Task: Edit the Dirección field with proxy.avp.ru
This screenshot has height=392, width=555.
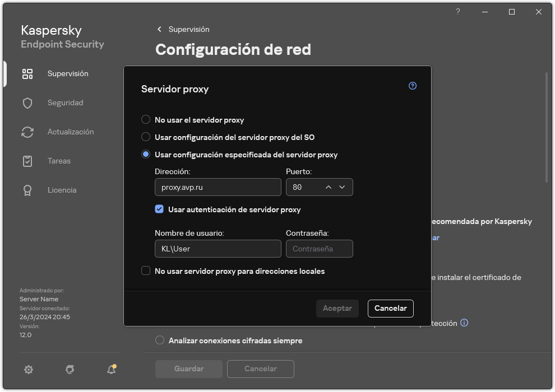Action: point(218,187)
